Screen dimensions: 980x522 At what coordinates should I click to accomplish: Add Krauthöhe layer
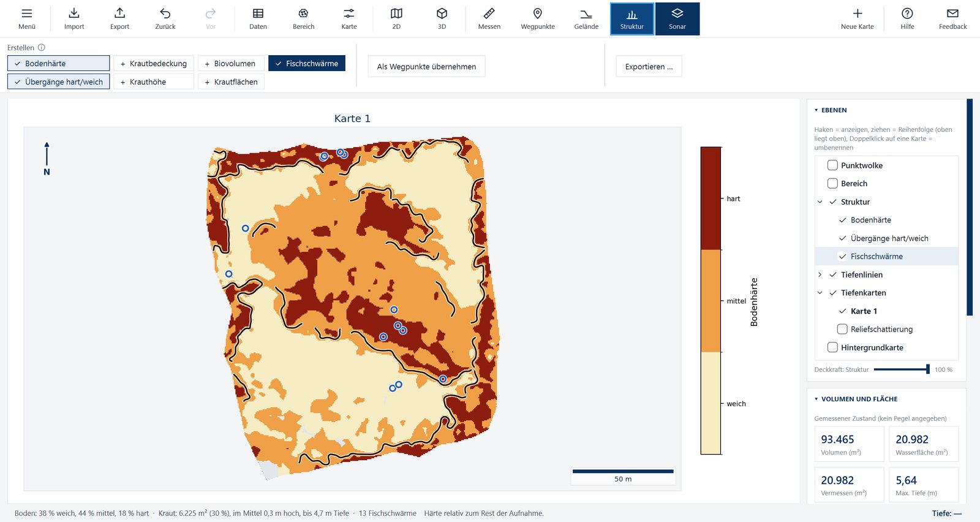(154, 81)
